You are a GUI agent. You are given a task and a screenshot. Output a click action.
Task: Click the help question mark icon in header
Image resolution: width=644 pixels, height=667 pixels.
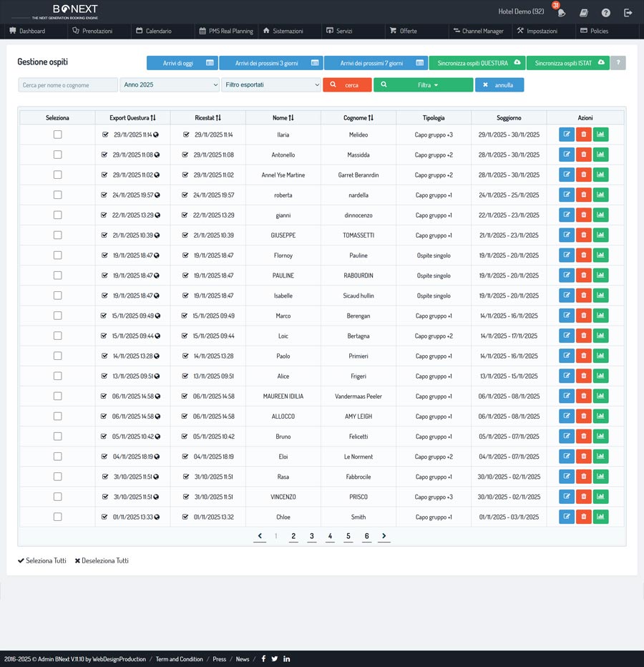tap(605, 12)
